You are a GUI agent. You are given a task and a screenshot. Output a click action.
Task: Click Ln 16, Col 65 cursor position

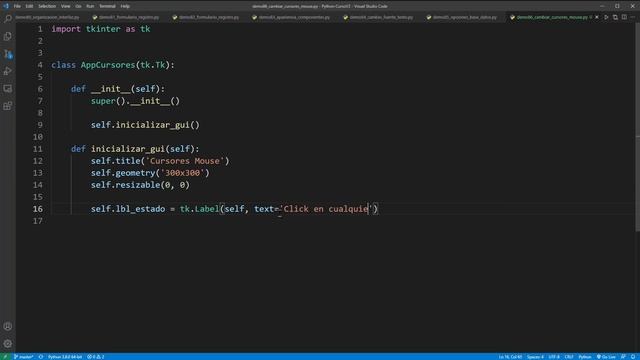point(510,357)
